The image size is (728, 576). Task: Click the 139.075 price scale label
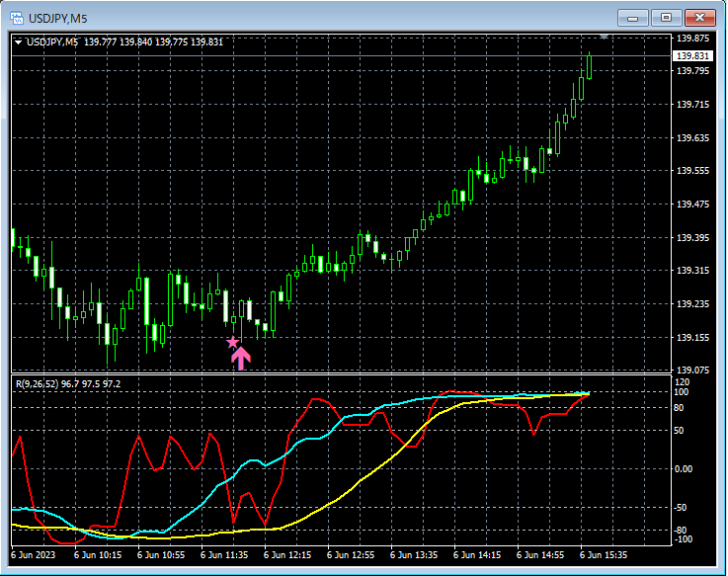pyautogui.click(x=692, y=370)
